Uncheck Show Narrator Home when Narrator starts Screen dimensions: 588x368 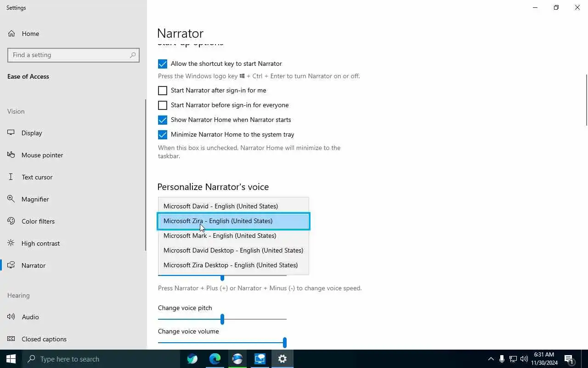click(163, 120)
